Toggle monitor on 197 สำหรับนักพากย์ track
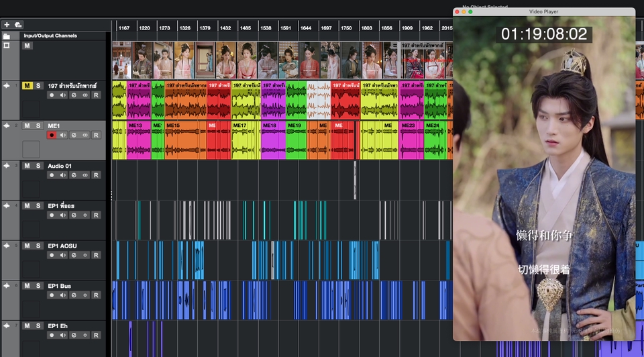Image resolution: width=644 pixels, height=357 pixels. click(x=63, y=95)
